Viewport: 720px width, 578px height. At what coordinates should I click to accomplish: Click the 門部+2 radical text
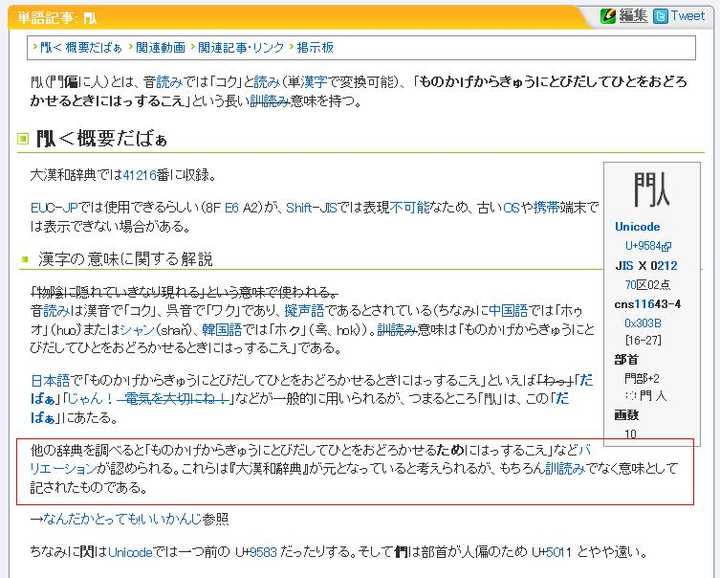pyautogui.click(x=642, y=379)
